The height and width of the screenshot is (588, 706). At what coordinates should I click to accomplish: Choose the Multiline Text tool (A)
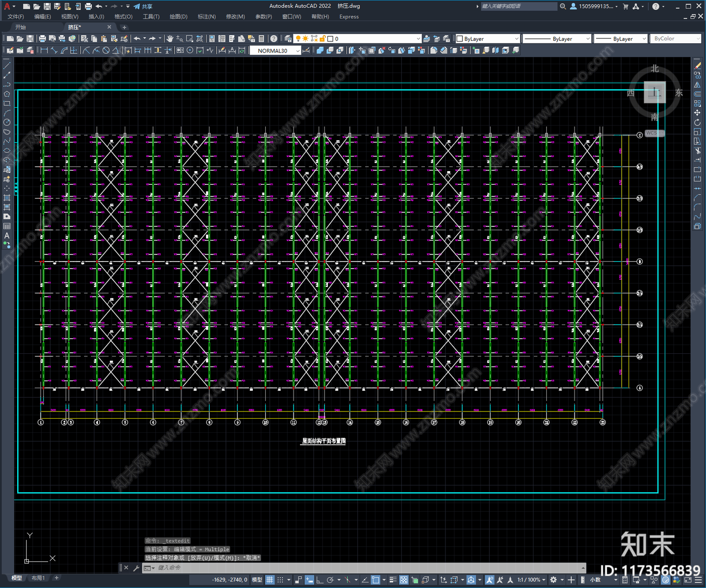[7, 236]
